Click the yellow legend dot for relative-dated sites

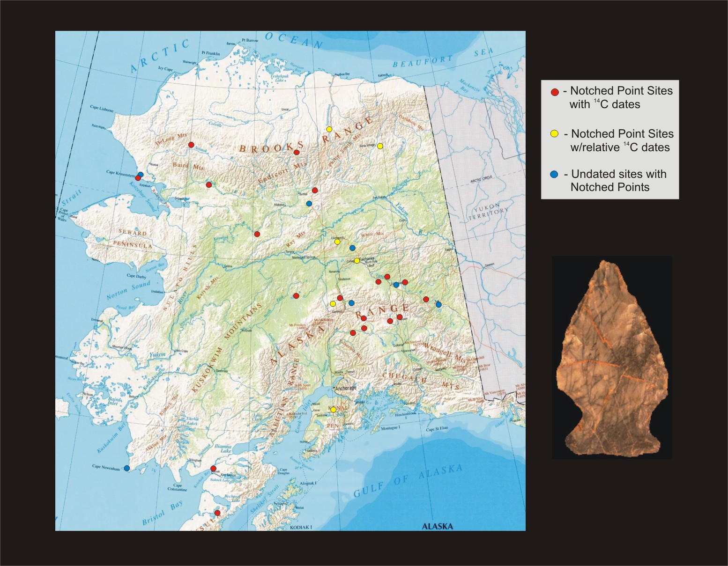click(x=554, y=134)
